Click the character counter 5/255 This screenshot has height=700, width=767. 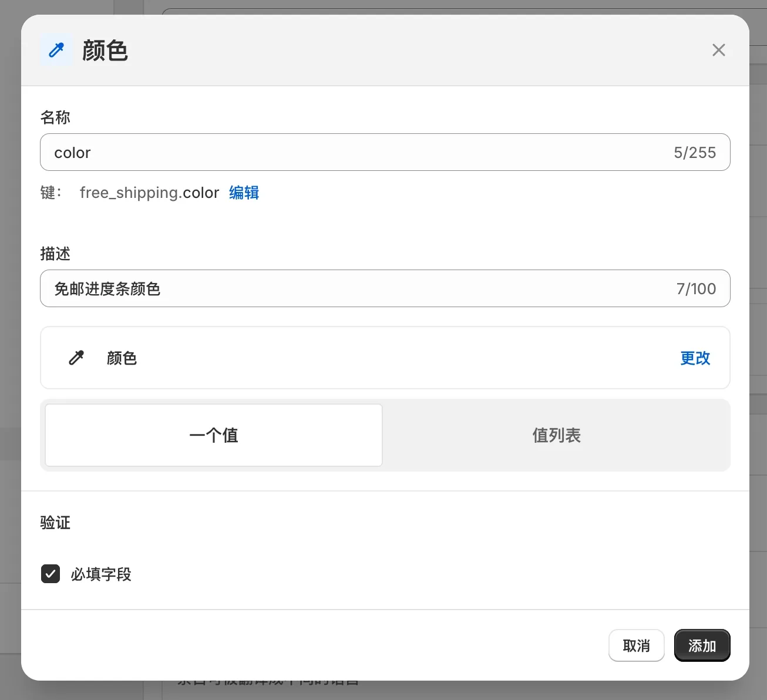(x=695, y=152)
